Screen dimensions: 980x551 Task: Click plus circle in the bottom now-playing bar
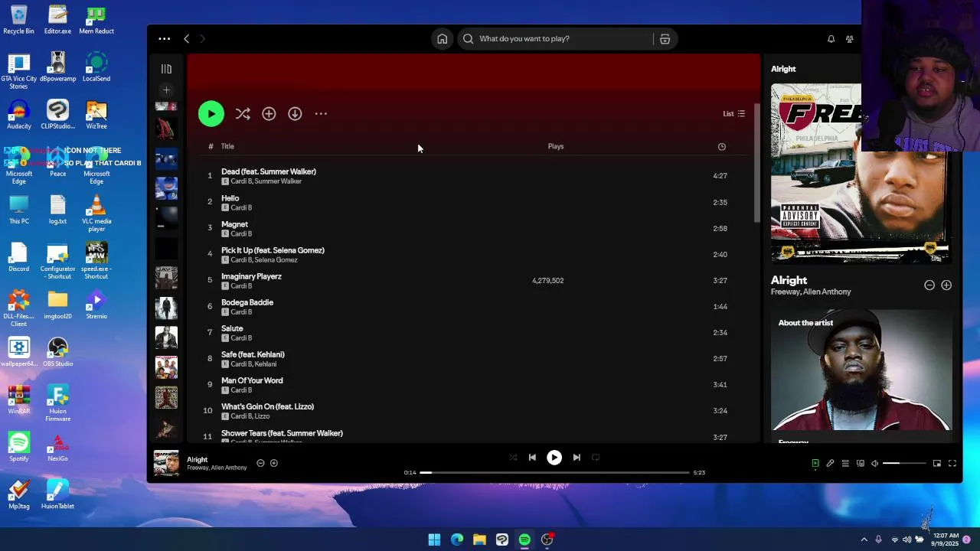274,463
